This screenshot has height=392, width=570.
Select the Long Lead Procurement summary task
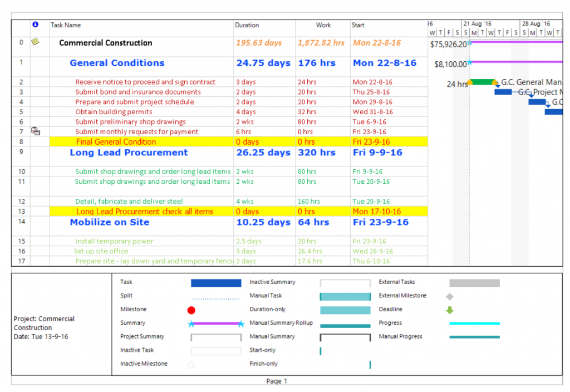(x=129, y=153)
